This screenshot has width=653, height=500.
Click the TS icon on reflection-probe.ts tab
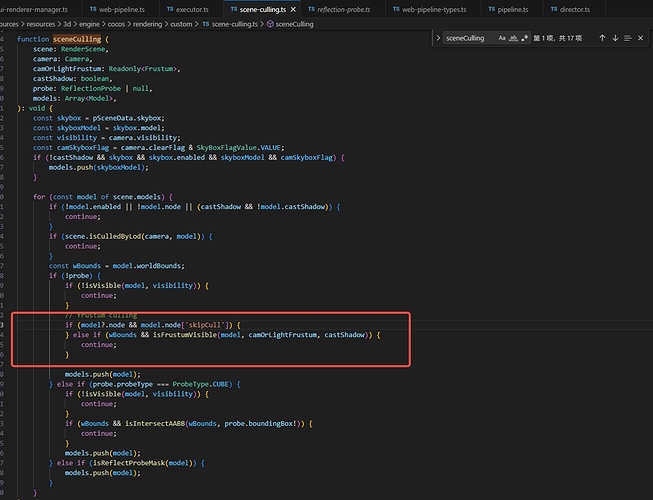[312, 9]
